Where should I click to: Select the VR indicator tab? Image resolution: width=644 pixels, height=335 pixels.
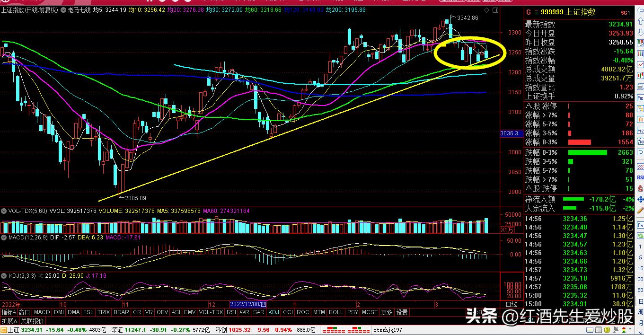(x=149, y=312)
